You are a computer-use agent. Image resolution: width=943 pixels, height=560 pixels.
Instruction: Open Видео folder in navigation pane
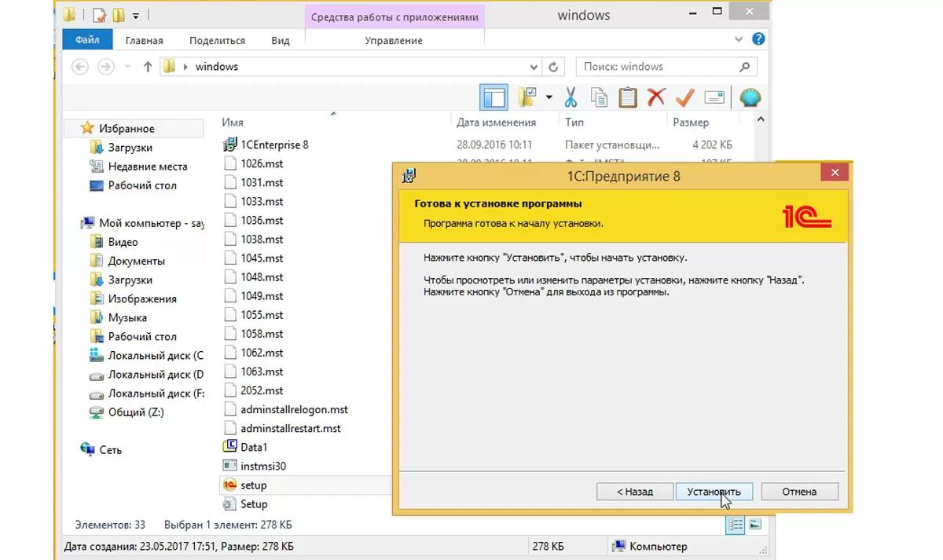[123, 242]
